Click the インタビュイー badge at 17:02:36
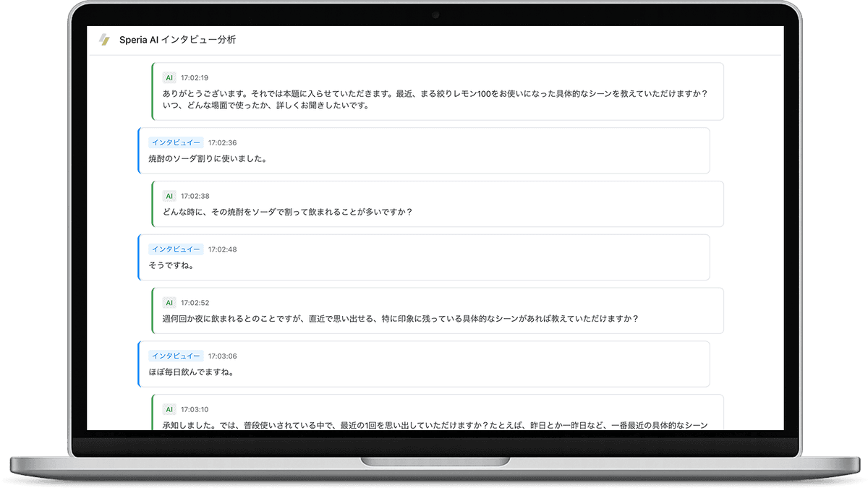868x488 pixels. [x=176, y=142]
